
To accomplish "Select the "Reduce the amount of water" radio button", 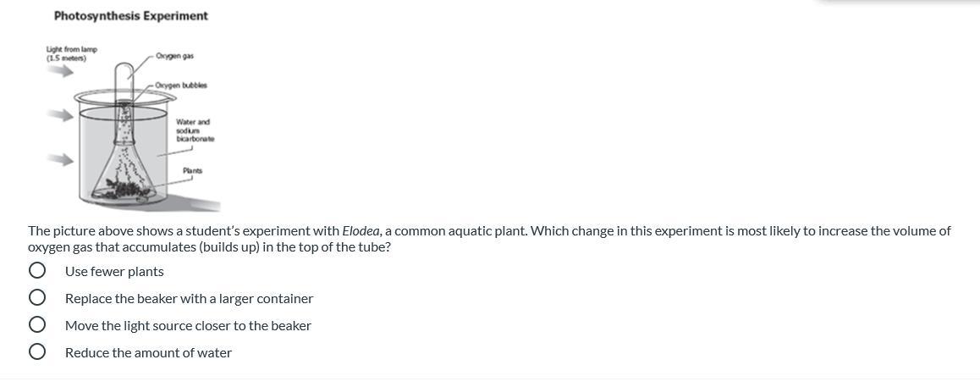I will click(x=36, y=352).
